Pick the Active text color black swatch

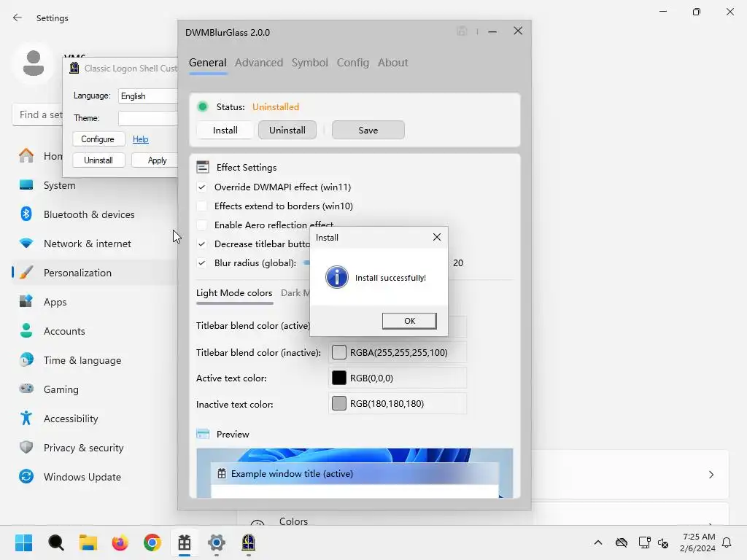point(338,378)
